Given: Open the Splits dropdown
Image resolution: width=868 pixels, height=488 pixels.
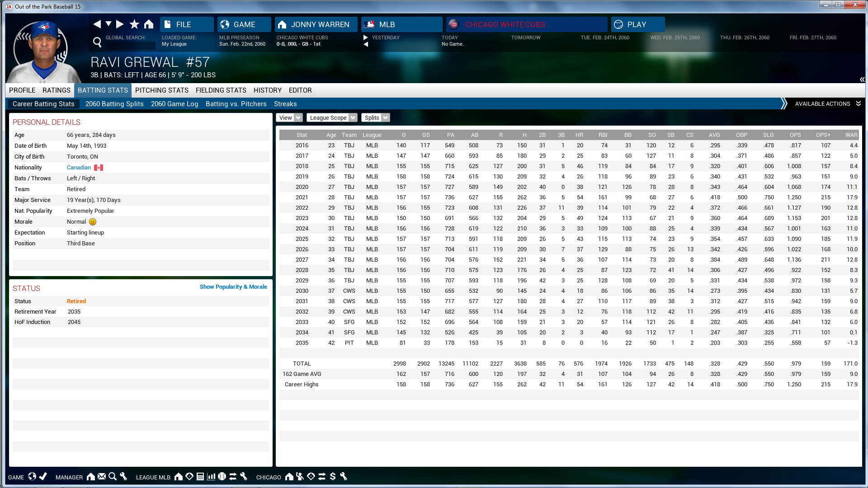Looking at the screenshot, I should pos(375,118).
